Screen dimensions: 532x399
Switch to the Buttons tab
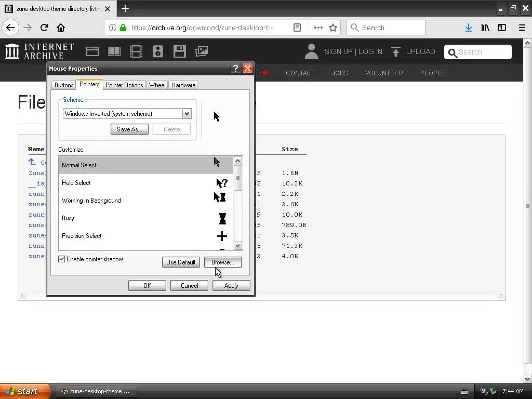click(64, 85)
